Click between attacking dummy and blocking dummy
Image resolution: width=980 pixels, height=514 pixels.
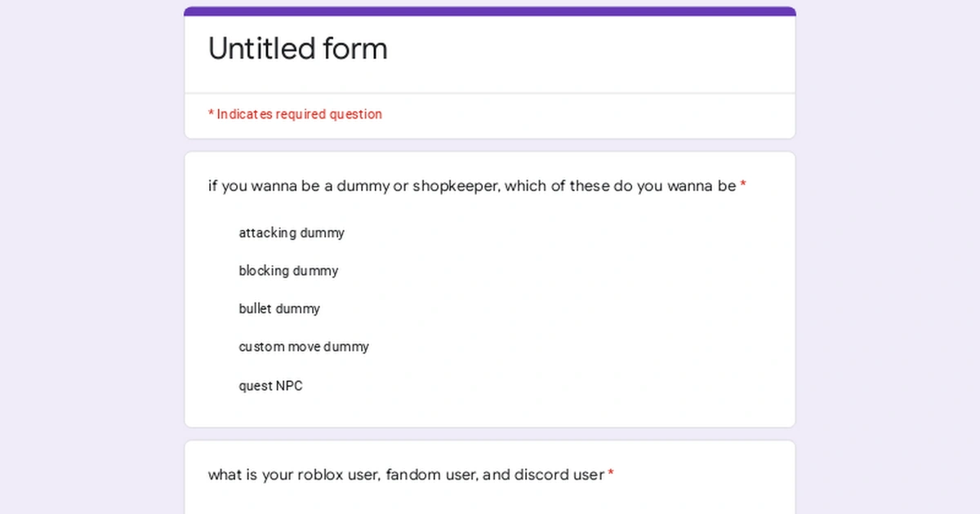pos(292,251)
